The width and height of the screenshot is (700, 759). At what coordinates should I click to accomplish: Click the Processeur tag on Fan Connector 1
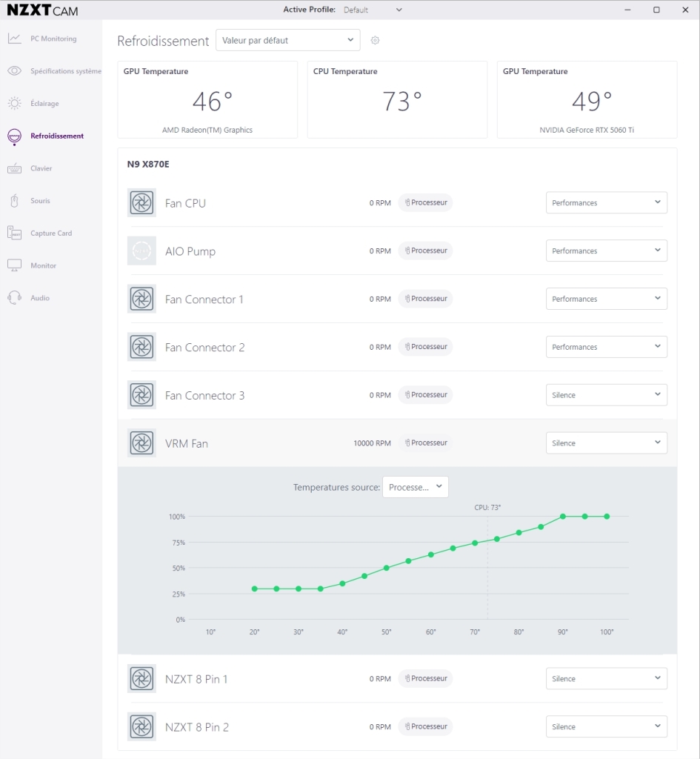tap(426, 299)
